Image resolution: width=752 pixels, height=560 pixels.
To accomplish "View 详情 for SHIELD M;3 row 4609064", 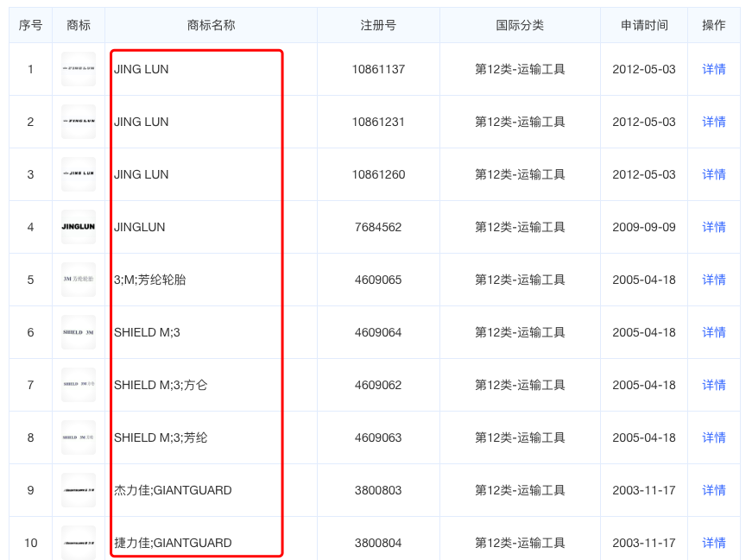I will pos(714,332).
